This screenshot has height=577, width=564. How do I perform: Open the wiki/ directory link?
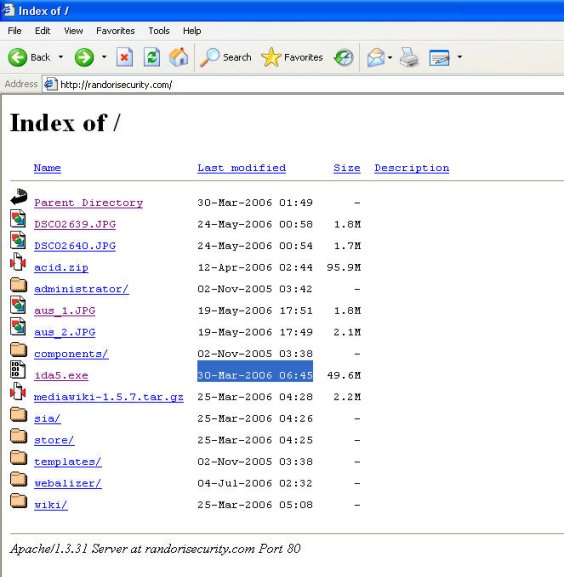point(51,505)
